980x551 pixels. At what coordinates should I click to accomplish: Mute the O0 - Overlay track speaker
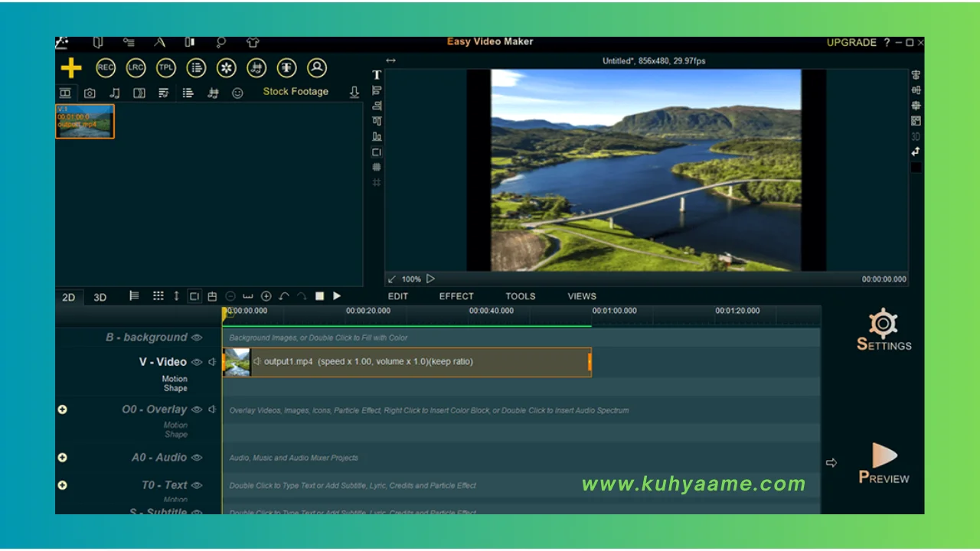point(213,409)
